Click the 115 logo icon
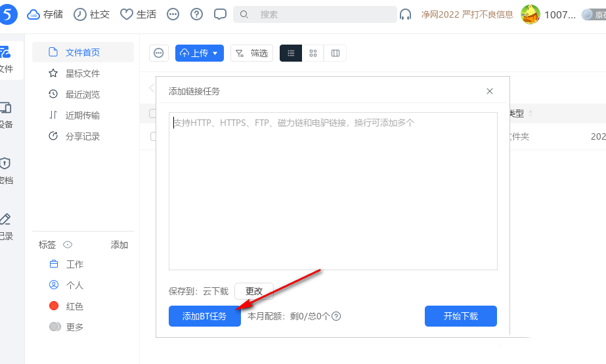Viewport: 606px width, 364px height. [8, 14]
